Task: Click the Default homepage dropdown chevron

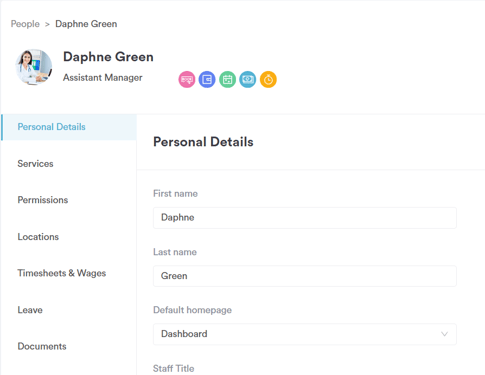Action: pyautogui.click(x=444, y=334)
